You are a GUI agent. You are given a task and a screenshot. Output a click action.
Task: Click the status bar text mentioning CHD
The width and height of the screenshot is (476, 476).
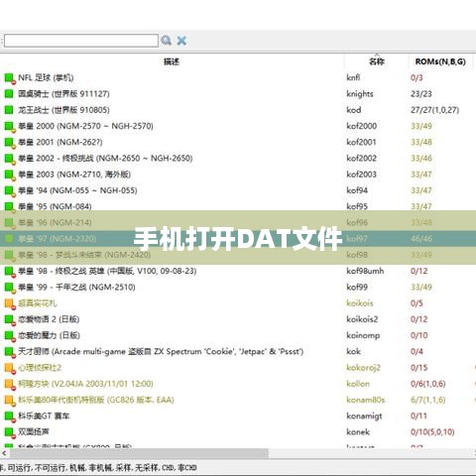[x=98, y=468]
